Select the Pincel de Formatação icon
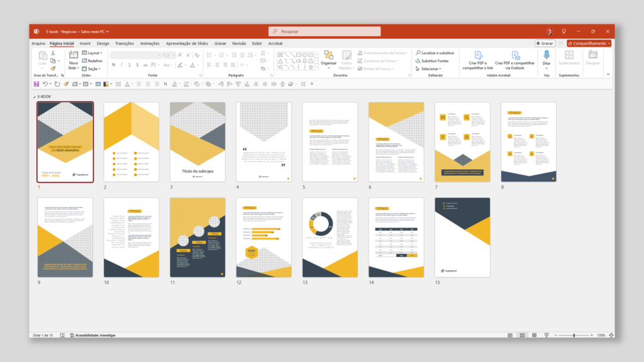The width and height of the screenshot is (644, 362). tap(53, 69)
